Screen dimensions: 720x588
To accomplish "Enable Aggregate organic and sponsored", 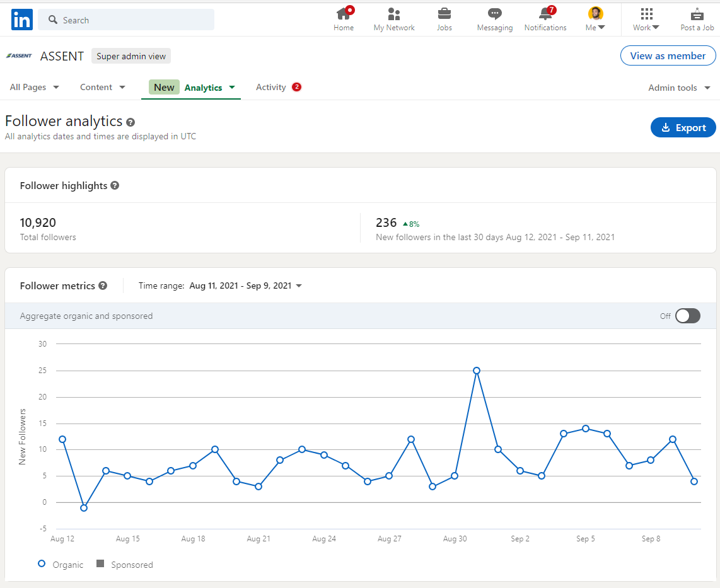I will pos(687,316).
